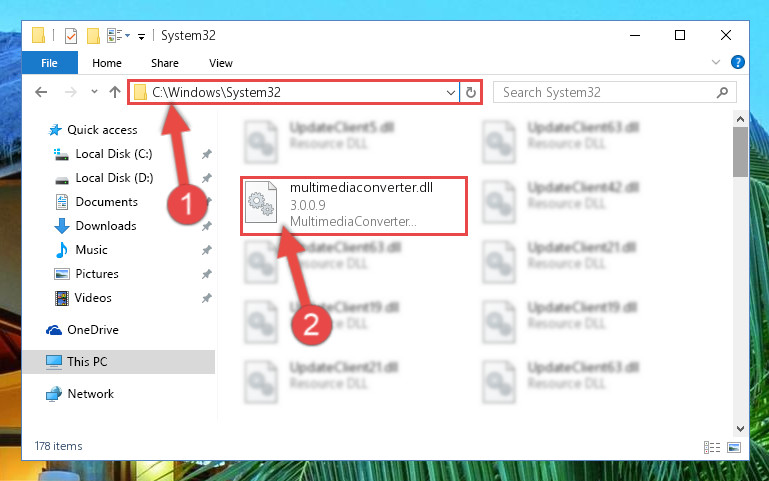
Task: Toggle the pin next to Music
Action: (206, 250)
